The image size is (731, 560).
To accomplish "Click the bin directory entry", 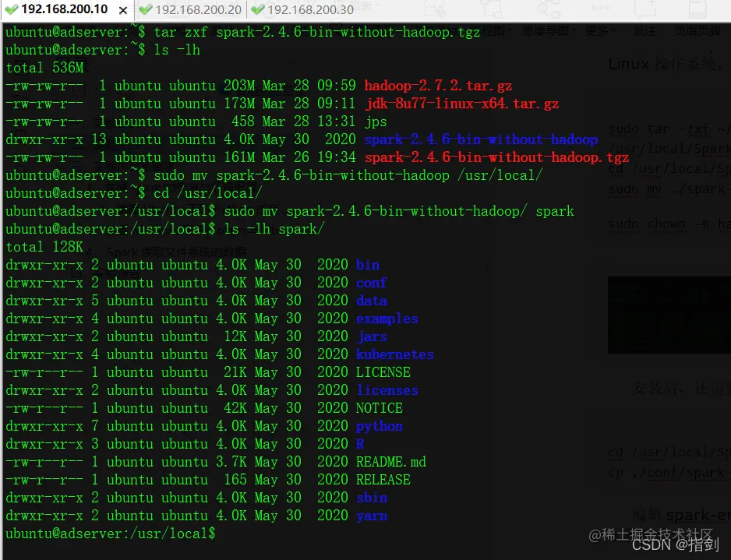I will pyautogui.click(x=368, y=265).
